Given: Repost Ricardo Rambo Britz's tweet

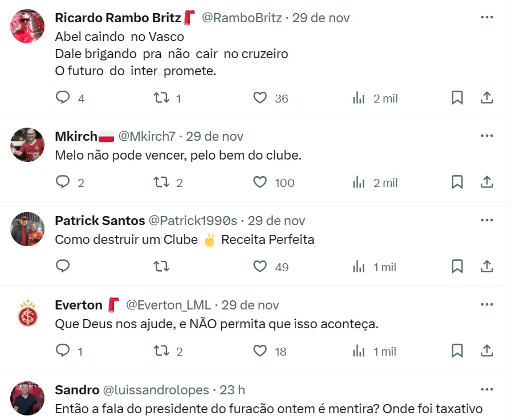Looking at the screenshot, I should pyautogui.click(x=162, y=98).
